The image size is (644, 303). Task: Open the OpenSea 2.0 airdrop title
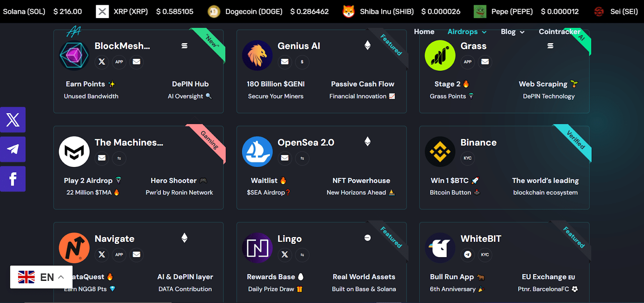point(306,142)
